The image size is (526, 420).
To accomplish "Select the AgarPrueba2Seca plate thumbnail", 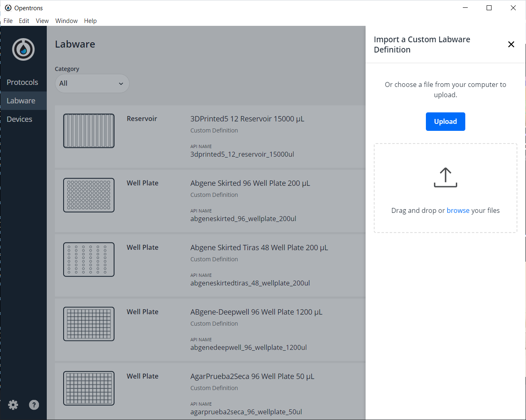I will point(89,388).
